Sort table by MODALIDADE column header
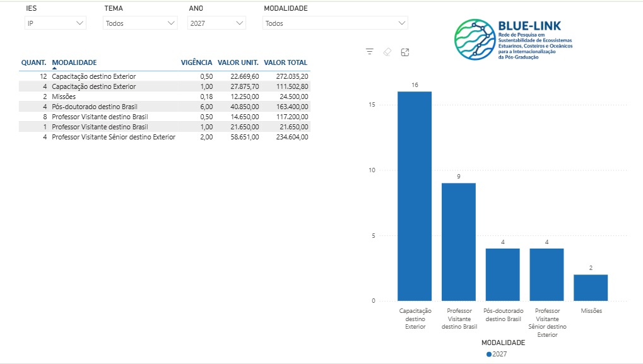 point(74,62)
